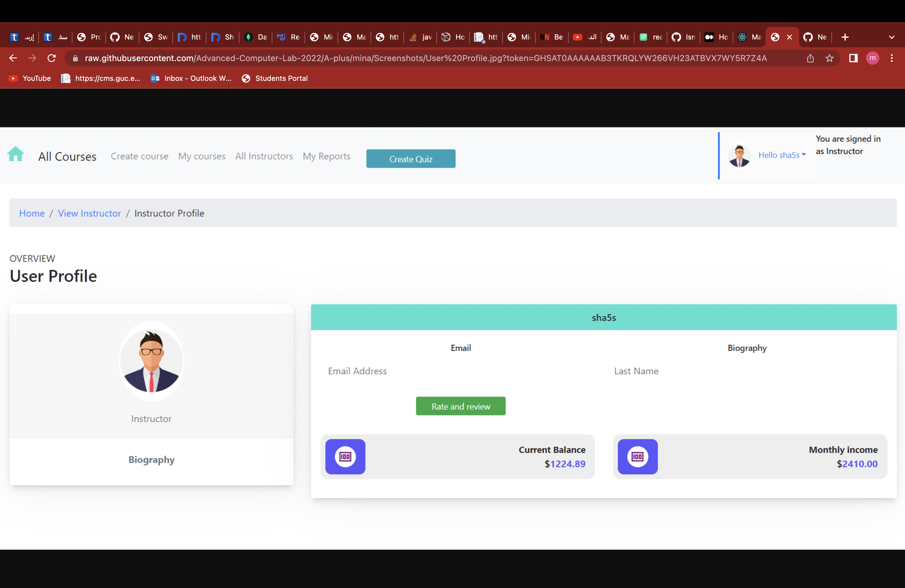This screenshot has height=588, width=905.
Task: Select All Instructors in the navigation bar
Action: click(x=264, y=156)
